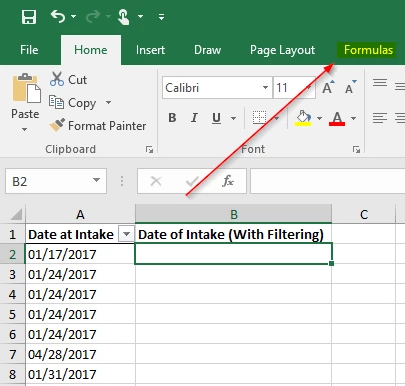Click the 01/24/2017 date in row 6
The height and width of the screenshot is (386, 405).
coord(80,334)
